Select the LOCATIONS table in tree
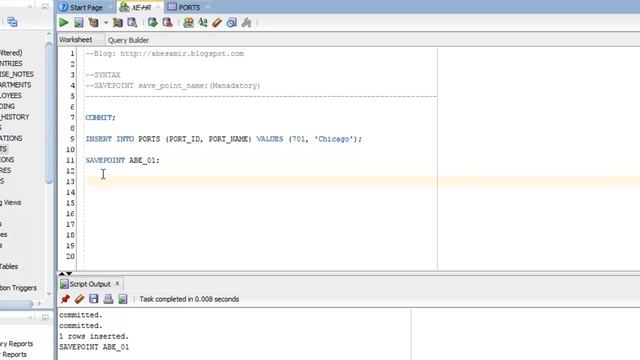Image resolution: width=640 pixels, height=360 pixels. click(11, 138)
